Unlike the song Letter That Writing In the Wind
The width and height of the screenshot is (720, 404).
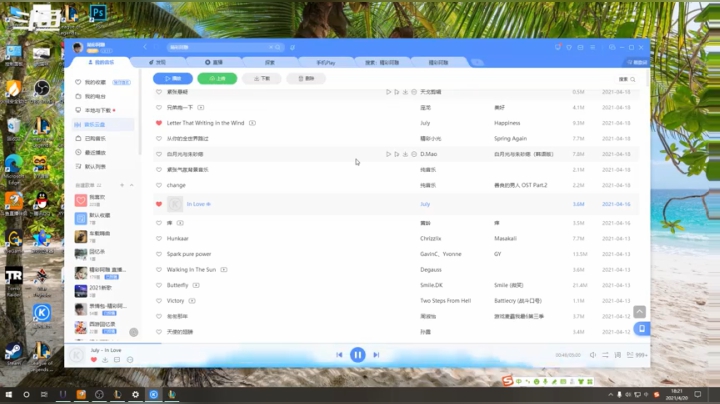(x=159, y=123)
